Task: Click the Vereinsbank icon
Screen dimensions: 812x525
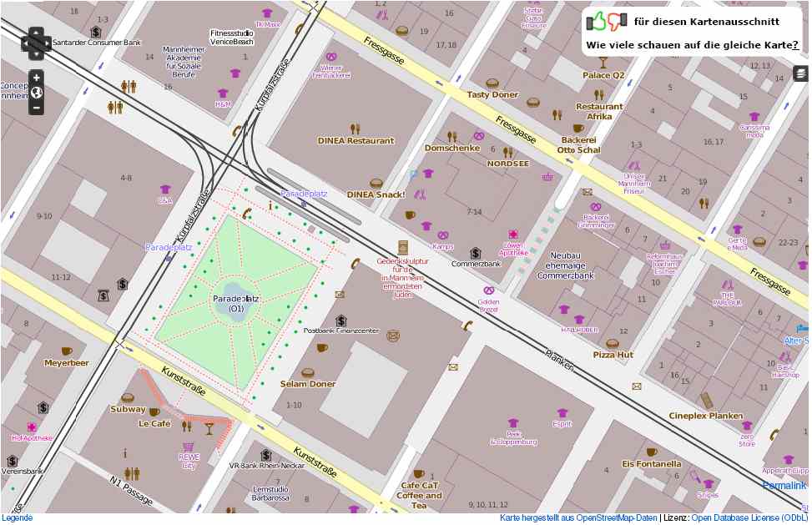Action: 13,460
